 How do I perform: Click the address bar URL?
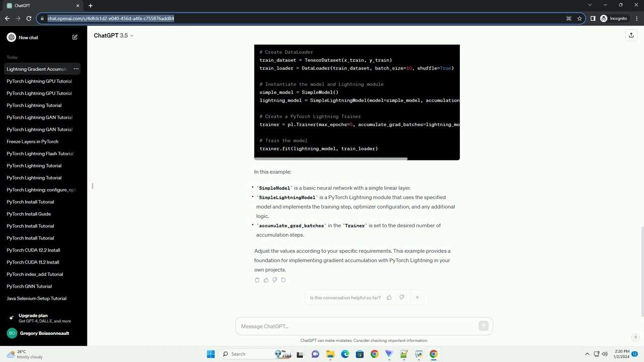point(111,19)
